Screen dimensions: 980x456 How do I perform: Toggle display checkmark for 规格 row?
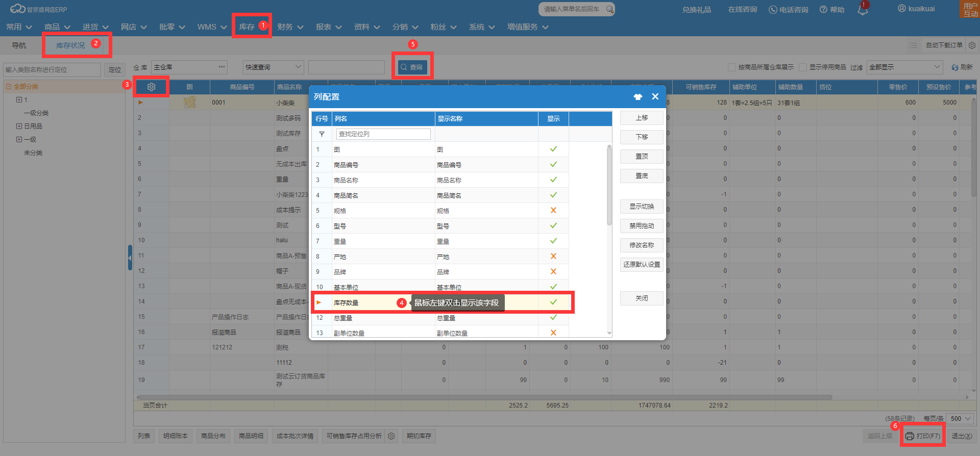point(553,210)
